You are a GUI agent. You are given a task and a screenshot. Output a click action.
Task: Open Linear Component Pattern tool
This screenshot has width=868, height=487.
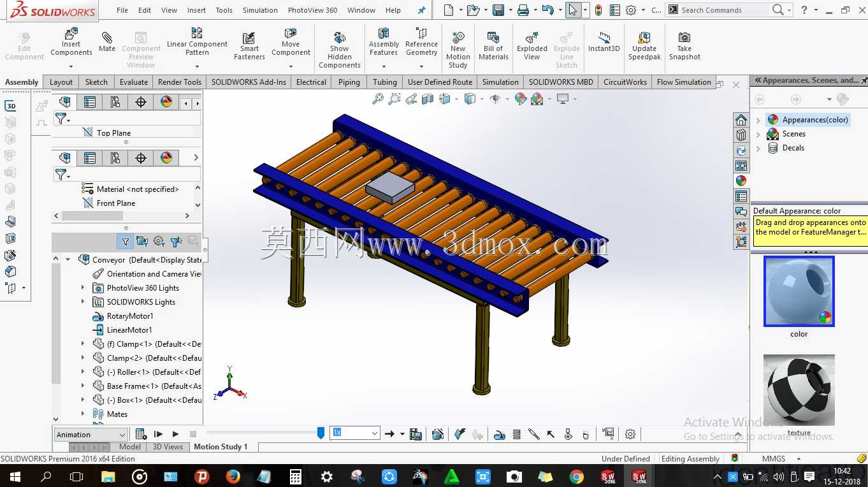pos(197,42)
